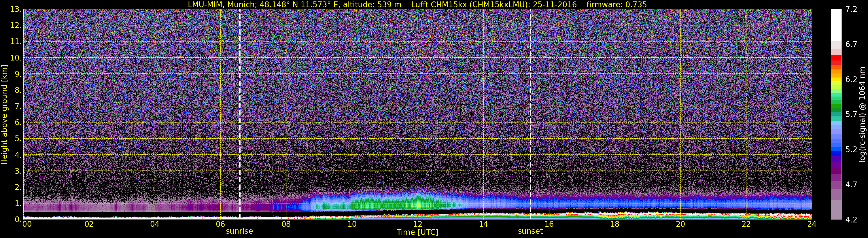The height and width of the screenshot is (238, 868).
Task: Click the height tick label '3.'
Action: 18,171
